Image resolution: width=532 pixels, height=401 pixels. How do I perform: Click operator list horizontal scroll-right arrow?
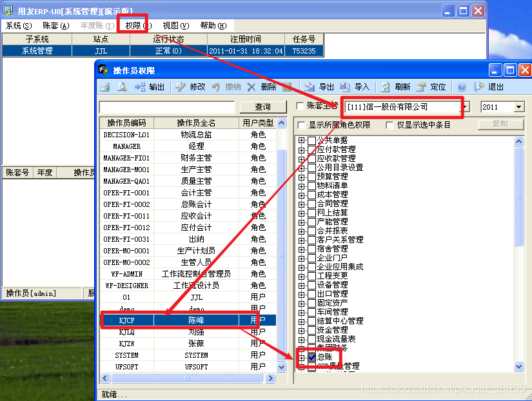270,378
